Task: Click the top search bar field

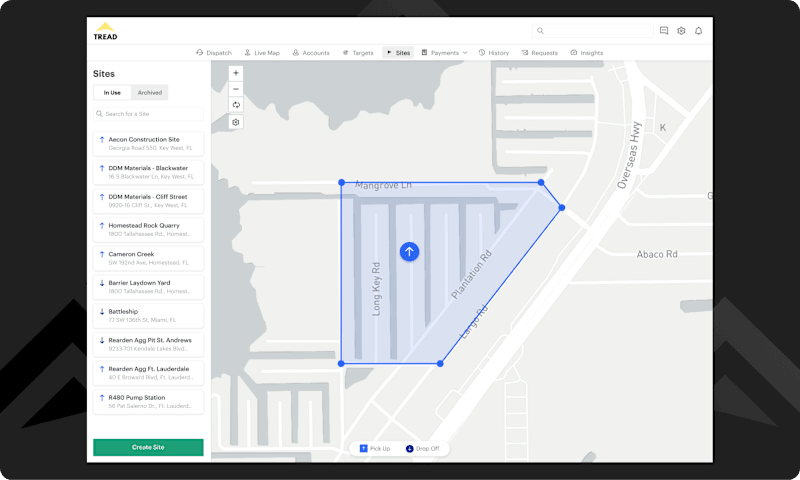Action: (592, 31)
